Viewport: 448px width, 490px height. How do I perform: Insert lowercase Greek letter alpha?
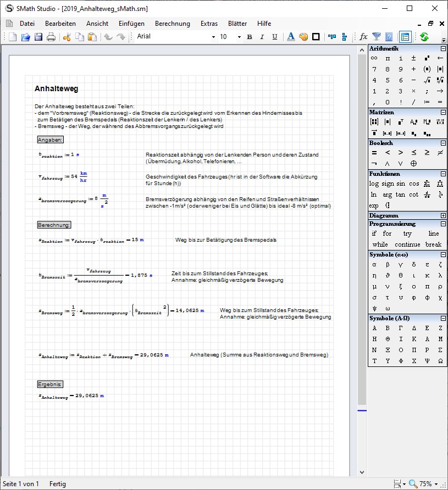374,264
